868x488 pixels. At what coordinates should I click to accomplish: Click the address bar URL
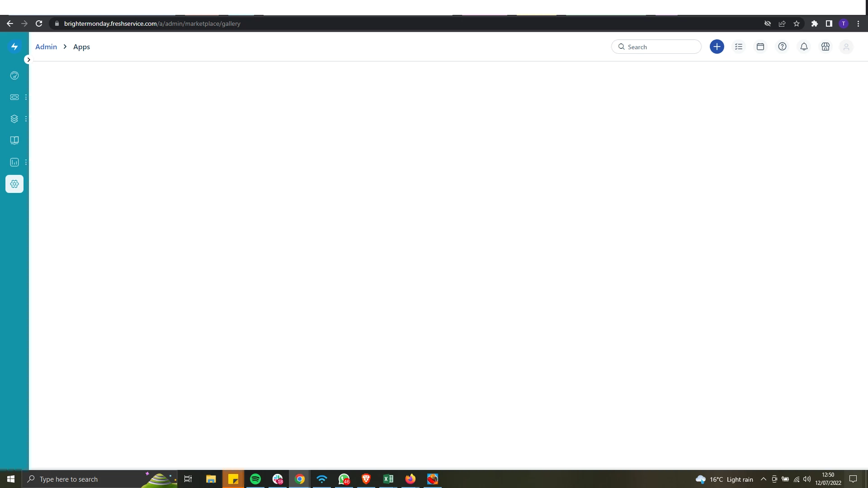click(x=152, y=23)
